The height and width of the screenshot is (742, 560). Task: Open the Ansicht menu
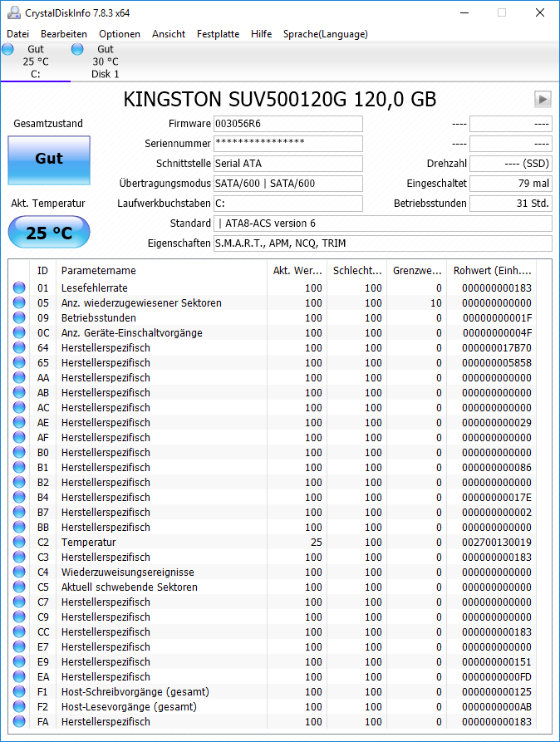[x=169, y=34]
